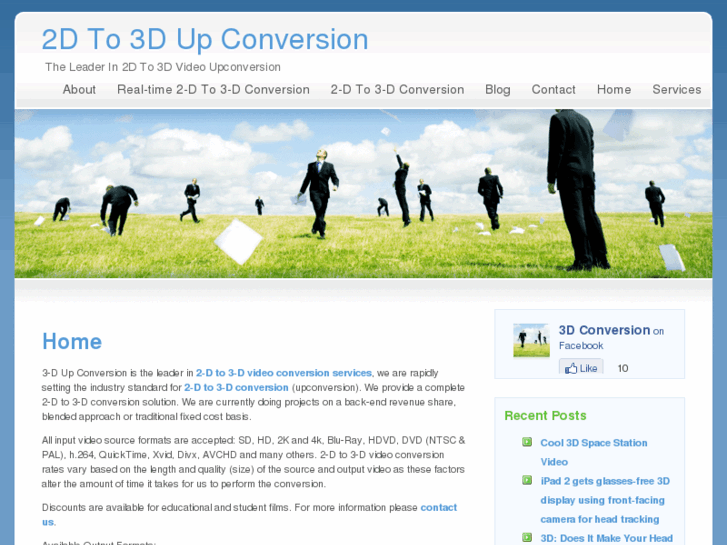Image resolution: width=727 pixels, height=545 pixels.
Task: Open the 3D: Does It Make Your Head post
Action: (606, 538)
